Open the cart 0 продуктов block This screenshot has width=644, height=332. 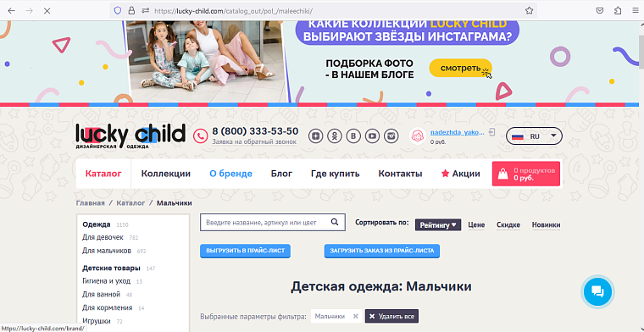526,174
